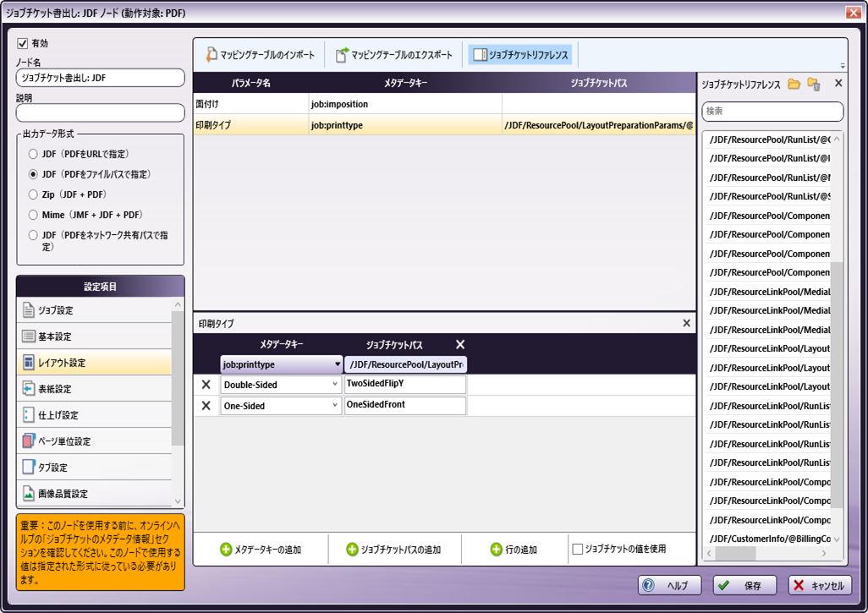Click 行の追加 label text

[521, 550]
